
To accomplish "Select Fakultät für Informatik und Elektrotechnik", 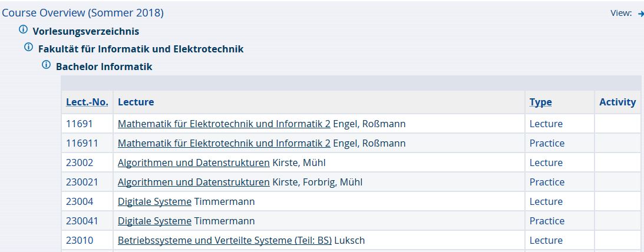I will (141, 49).
